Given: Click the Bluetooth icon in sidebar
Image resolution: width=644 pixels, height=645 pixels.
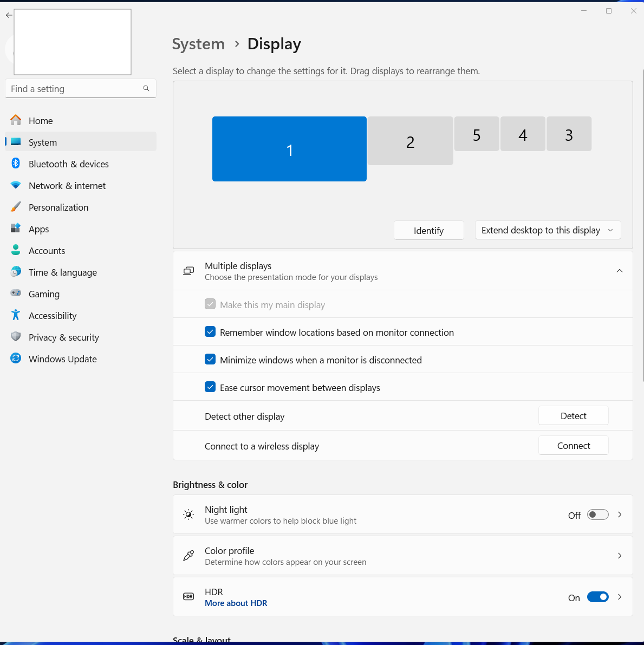Looking at the screenshot, I should [16, 164].
